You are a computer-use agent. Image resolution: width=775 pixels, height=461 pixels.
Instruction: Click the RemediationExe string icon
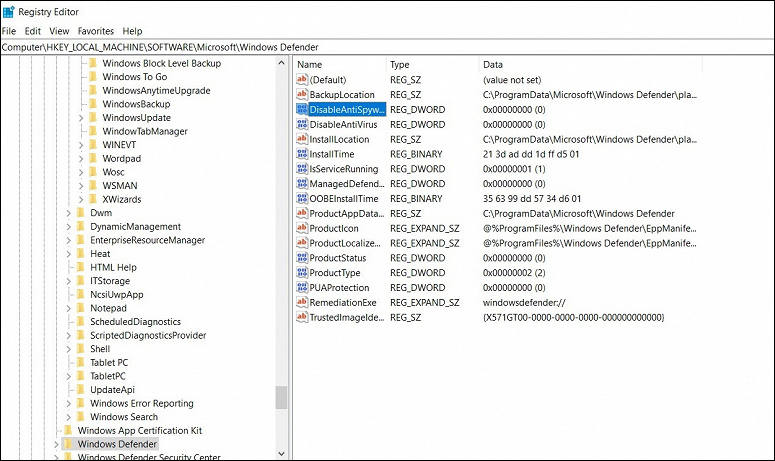click(x=301, y=302)
